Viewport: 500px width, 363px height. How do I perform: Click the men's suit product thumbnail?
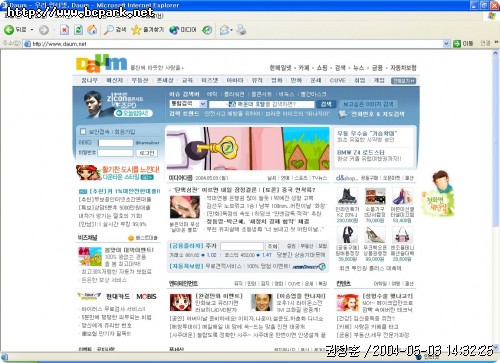347,235
